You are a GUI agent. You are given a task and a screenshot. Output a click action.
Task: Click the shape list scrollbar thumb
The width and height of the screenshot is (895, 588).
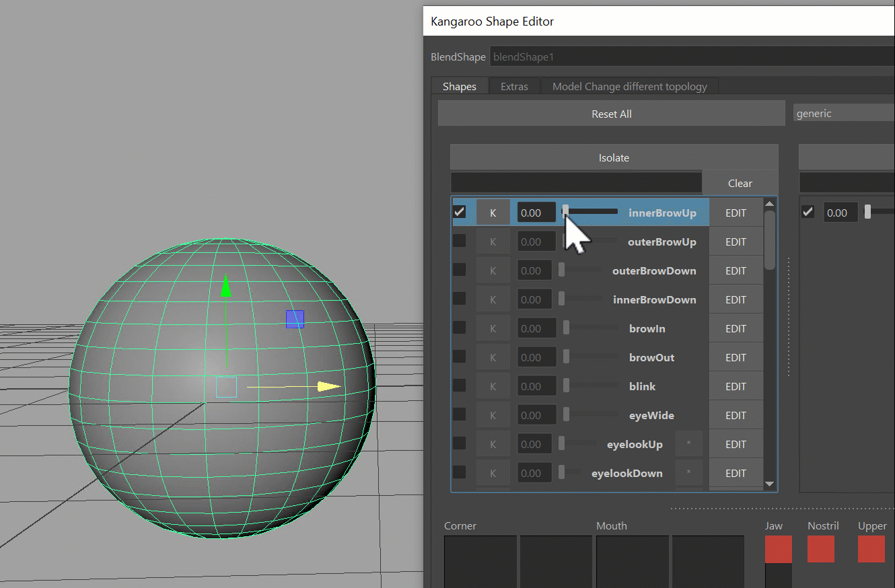(x=770, y=240)
